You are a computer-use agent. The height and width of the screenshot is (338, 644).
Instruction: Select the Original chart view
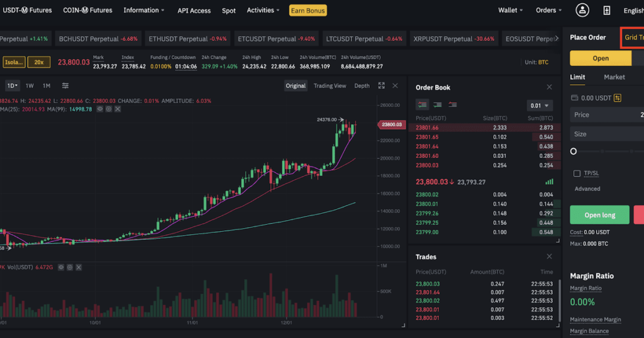[296, 85]
